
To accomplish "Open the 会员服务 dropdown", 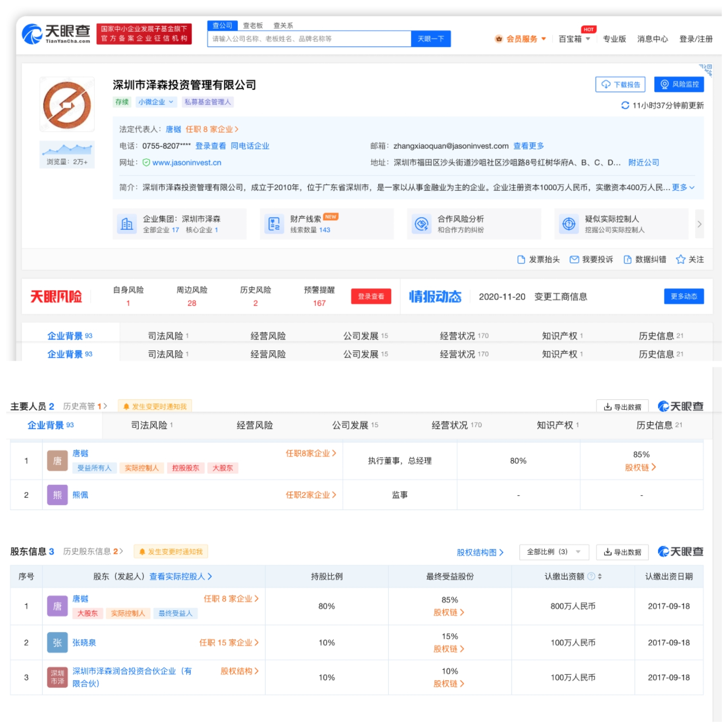I will point(520,39).
